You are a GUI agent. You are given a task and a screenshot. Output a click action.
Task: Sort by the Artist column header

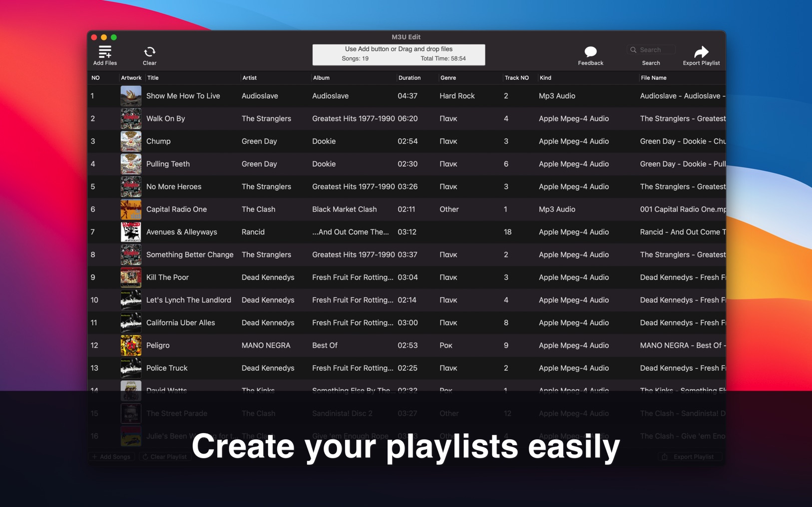(x=249, y=78)
